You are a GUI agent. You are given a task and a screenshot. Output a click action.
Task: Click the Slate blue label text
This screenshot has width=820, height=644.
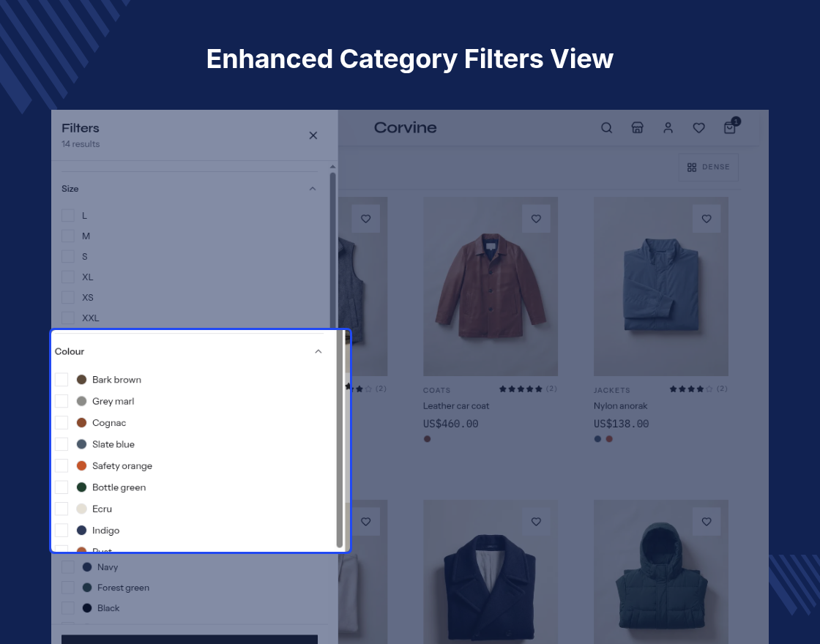[x=113, y=444]
